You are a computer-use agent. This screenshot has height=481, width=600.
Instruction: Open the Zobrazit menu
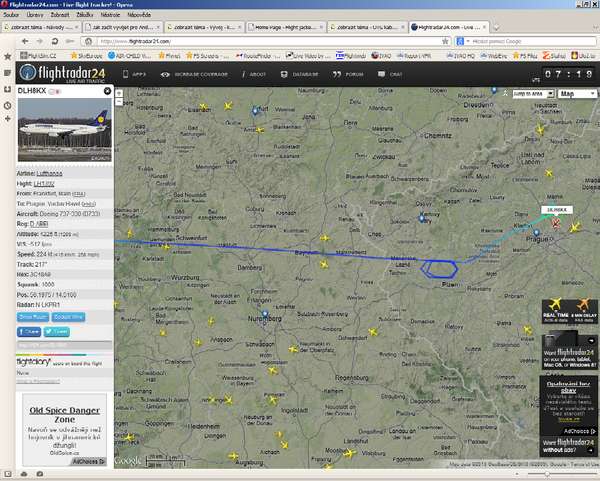pos(60,15)
